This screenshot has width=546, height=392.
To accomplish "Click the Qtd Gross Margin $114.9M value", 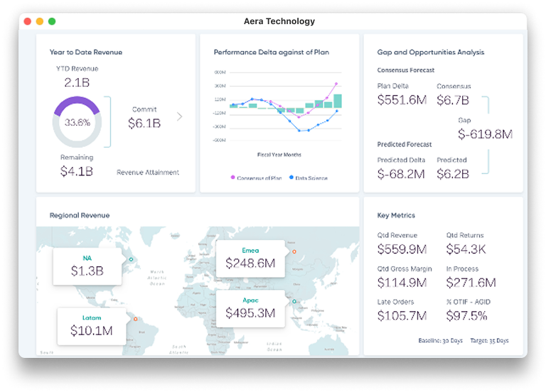I will coord(402,283).
